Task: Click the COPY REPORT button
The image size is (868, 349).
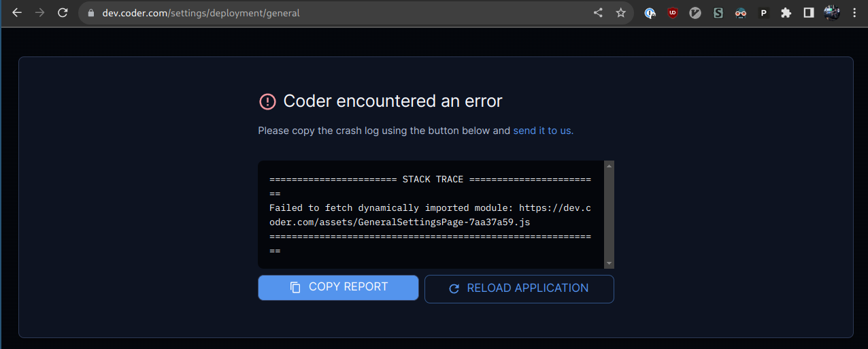Action: 338,287
